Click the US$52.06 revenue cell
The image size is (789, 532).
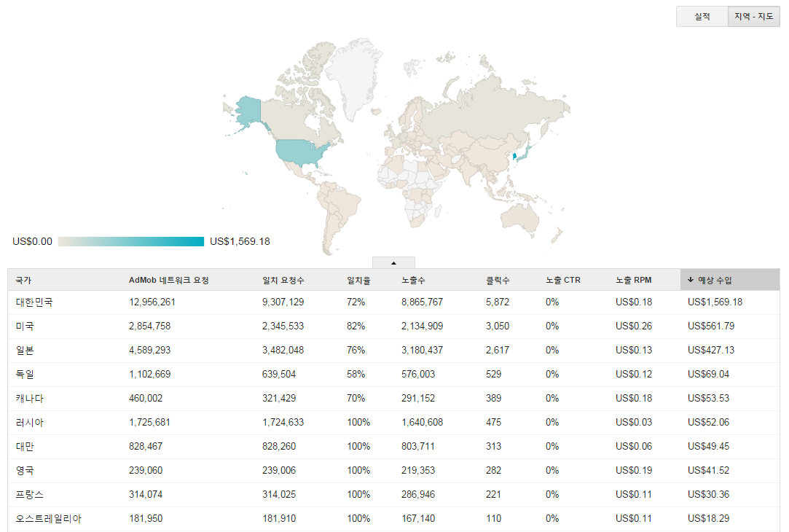pos(708,423)
